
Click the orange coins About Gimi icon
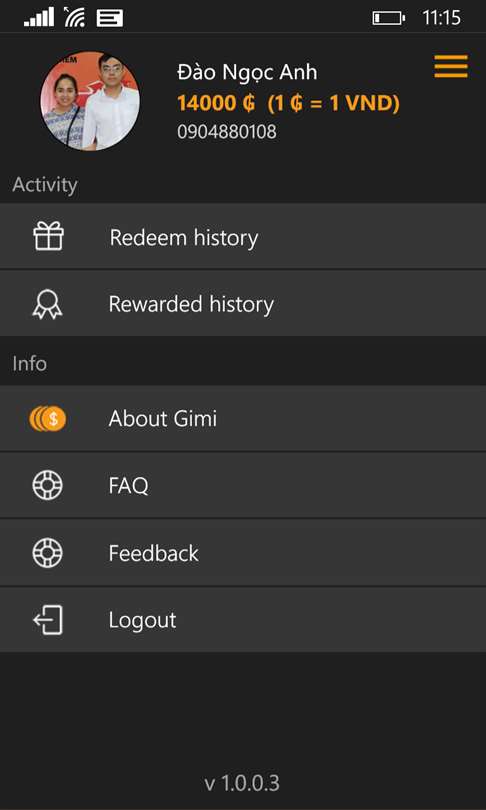pos(48,418)
